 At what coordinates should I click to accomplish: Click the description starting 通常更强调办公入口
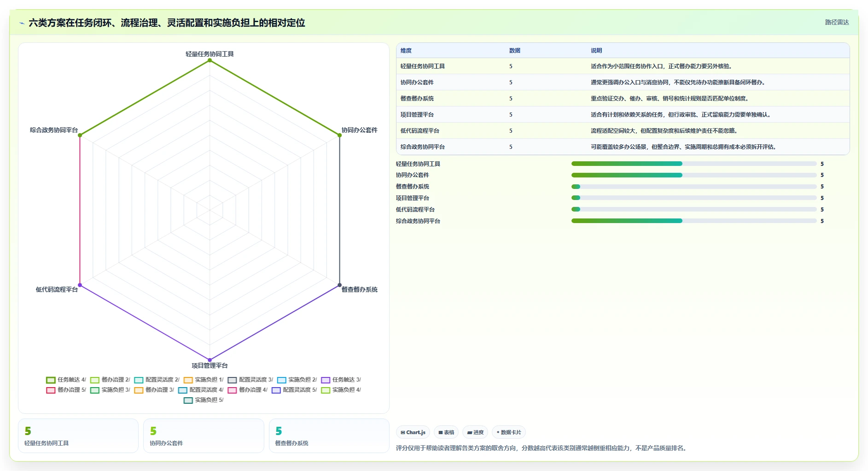point(678,82)
